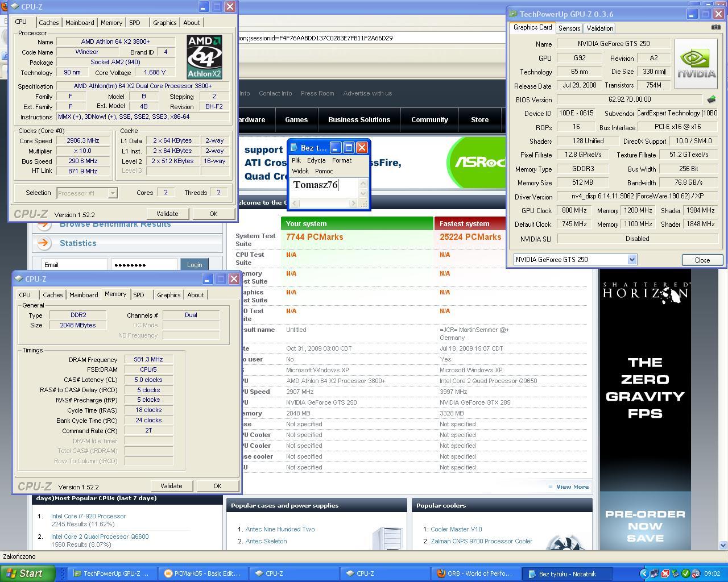Click the 7744 PCMarks score text
The image size is (728, 582).
315,237
